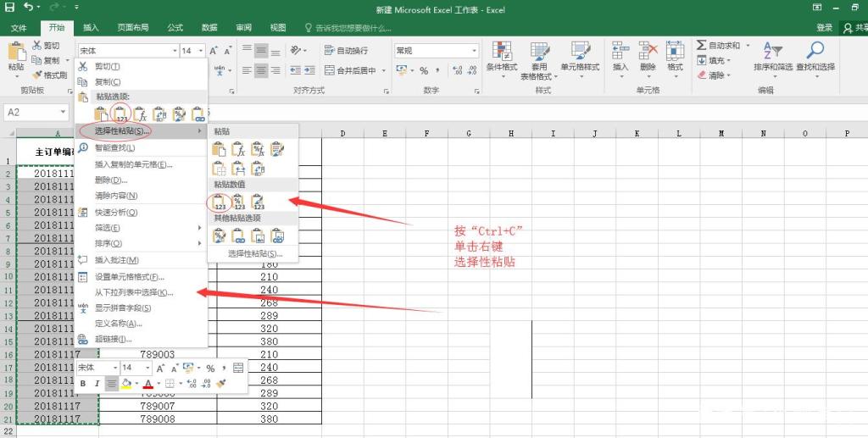Viewport: 868px width, 438px height.
Task: Click the Linked Picture paste icon in submenu
Action: point(277,236)
